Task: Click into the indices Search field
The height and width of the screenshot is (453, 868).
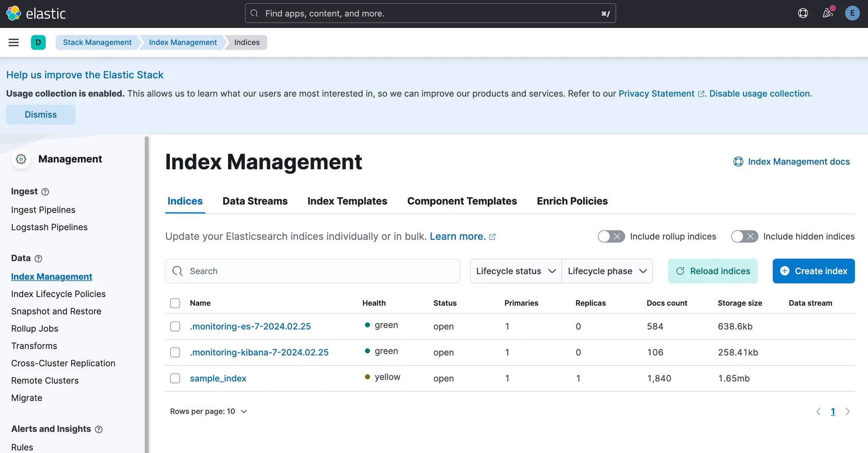Action: click(318, 271)
